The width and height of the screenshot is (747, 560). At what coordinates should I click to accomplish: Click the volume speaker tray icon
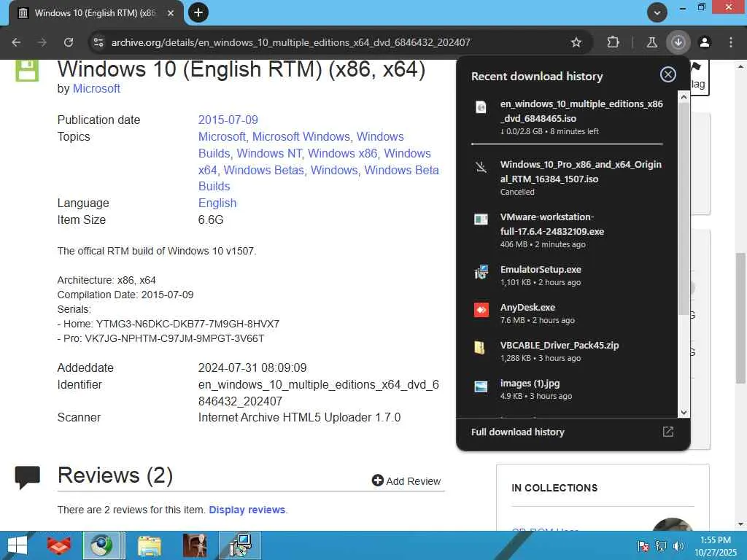pos(678,546)
